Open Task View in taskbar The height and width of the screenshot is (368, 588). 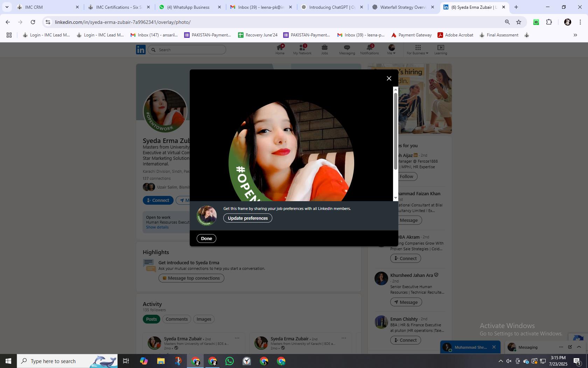click(126, 361)
